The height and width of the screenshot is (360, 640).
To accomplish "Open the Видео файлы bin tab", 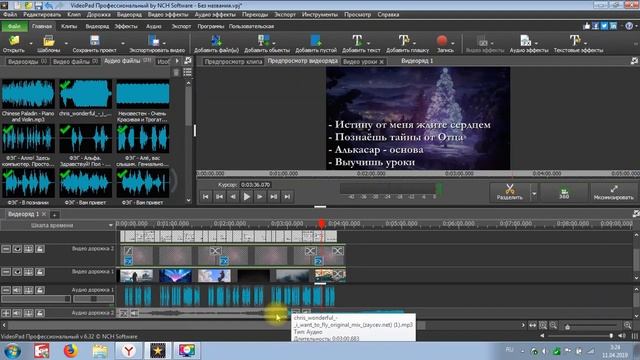I will click(75, 62).
